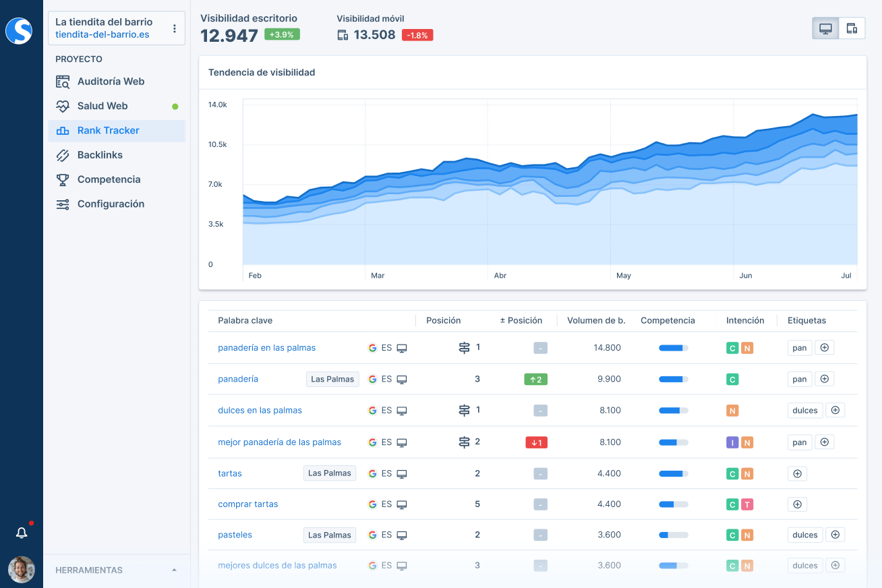Click the Backlinks link icon

click(x=63, y=155)
